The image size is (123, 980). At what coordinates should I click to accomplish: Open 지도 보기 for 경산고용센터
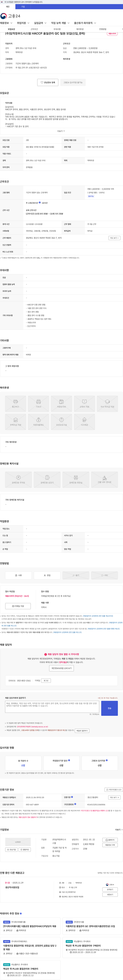pos(114,797)
